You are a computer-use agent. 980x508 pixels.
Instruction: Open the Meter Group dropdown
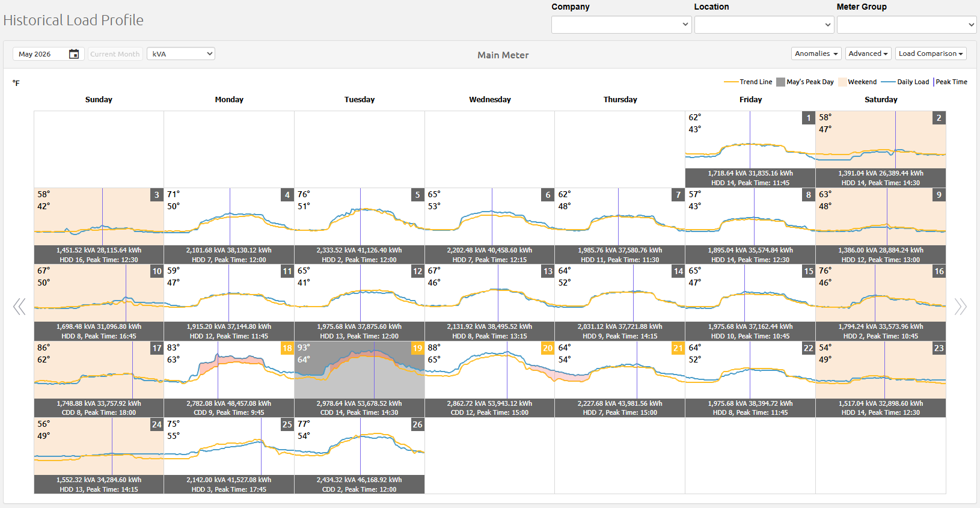(907, 25)
